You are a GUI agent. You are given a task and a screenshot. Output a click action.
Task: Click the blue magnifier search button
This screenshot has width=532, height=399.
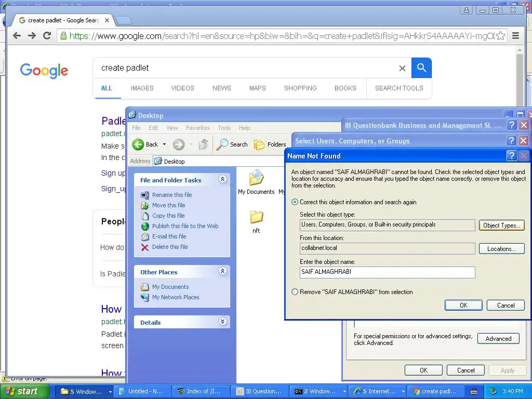(x=421, y=68)
